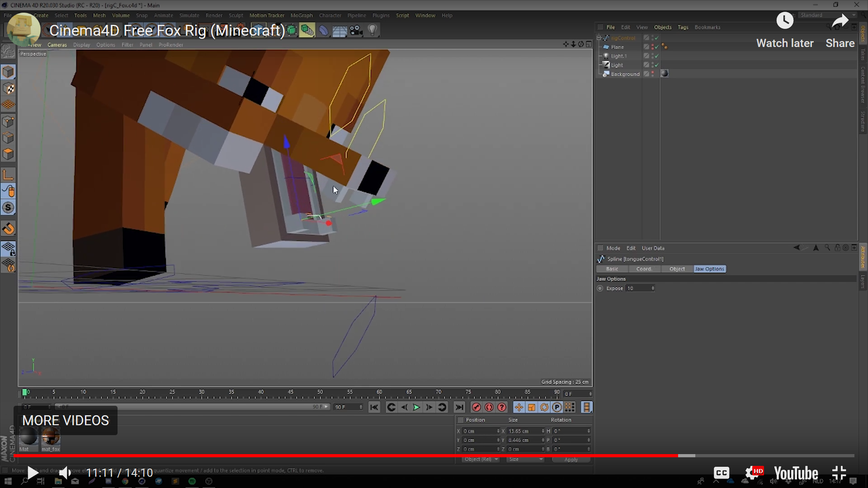Select the Make Editable cube tool
The image size is (868, 488).
9,72
